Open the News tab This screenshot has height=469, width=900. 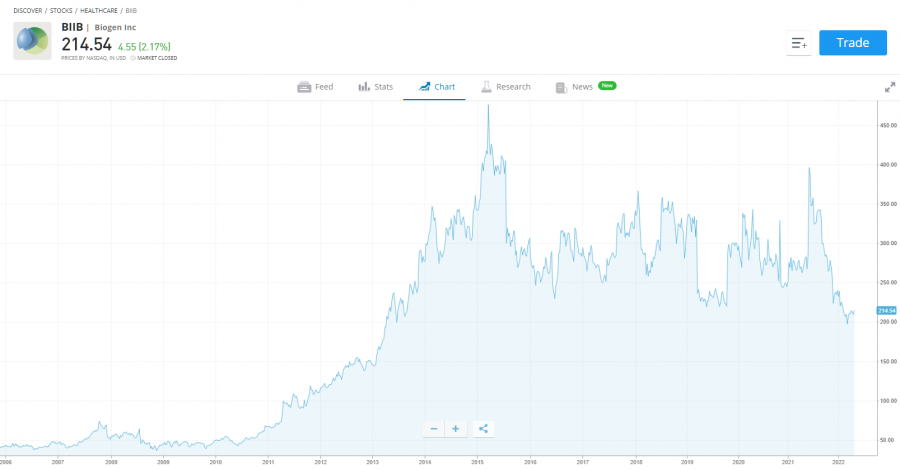574,87
